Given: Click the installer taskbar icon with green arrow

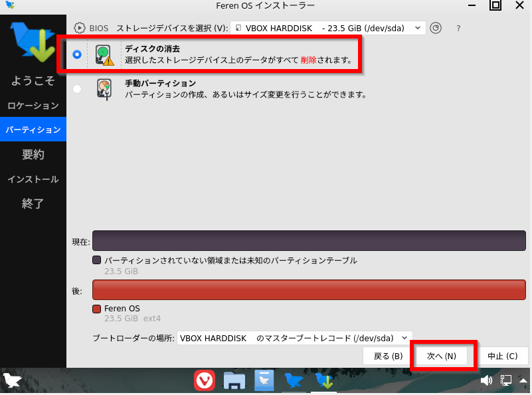Looking at the screenshot, I should 323,381.
